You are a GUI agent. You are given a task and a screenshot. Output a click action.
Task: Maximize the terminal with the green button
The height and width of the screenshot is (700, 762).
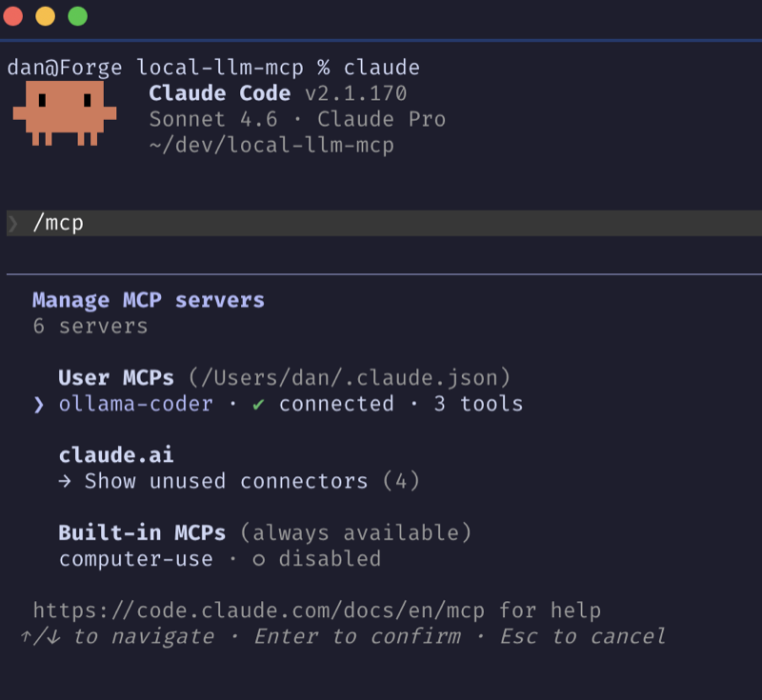(x=78, y=16)
